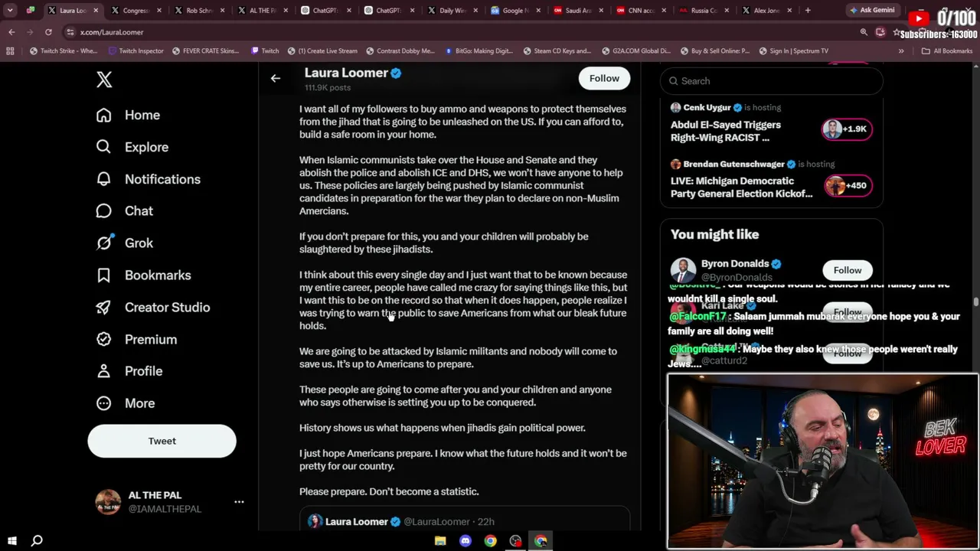
Task: Open FEVER CRATE Skins bookmark
Action: tap(205, 51)
